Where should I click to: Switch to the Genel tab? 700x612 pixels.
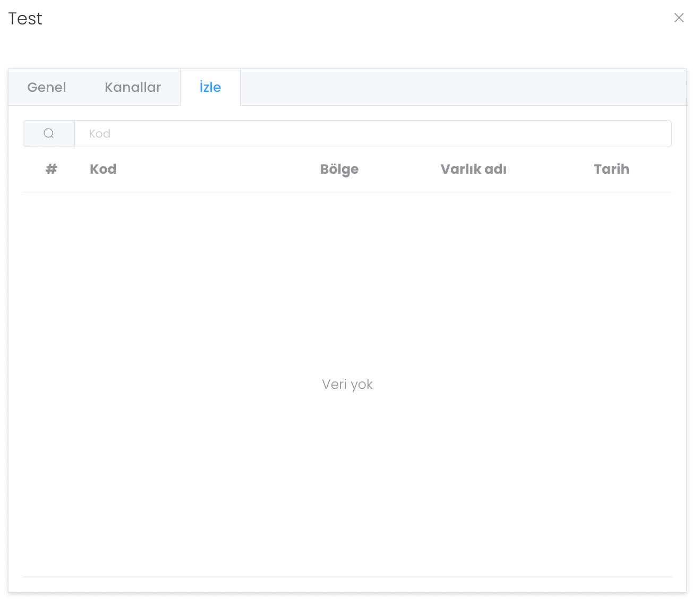[x=47, y=87]
